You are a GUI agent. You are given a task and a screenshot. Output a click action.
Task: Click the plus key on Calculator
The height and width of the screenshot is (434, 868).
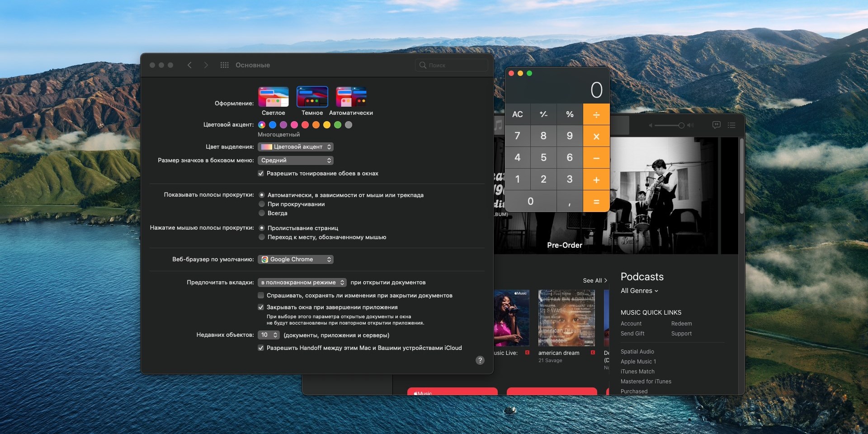click(596, 179)
